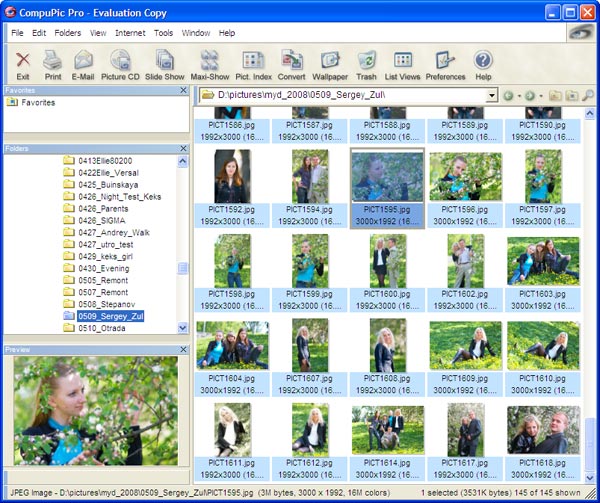Expand the folder path dropdown
The width and height of the screenshot is (600, 503).
tap(492, 95)
